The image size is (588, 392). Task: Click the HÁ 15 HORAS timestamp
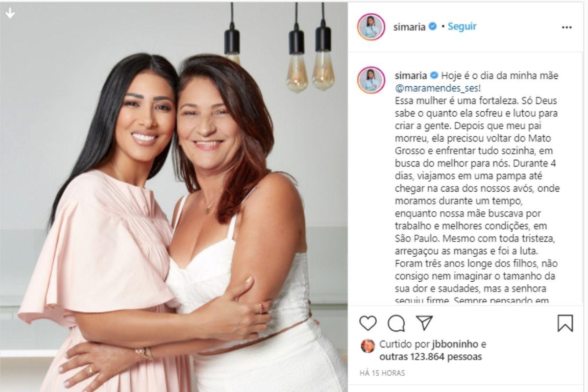(x=383, y=373)
